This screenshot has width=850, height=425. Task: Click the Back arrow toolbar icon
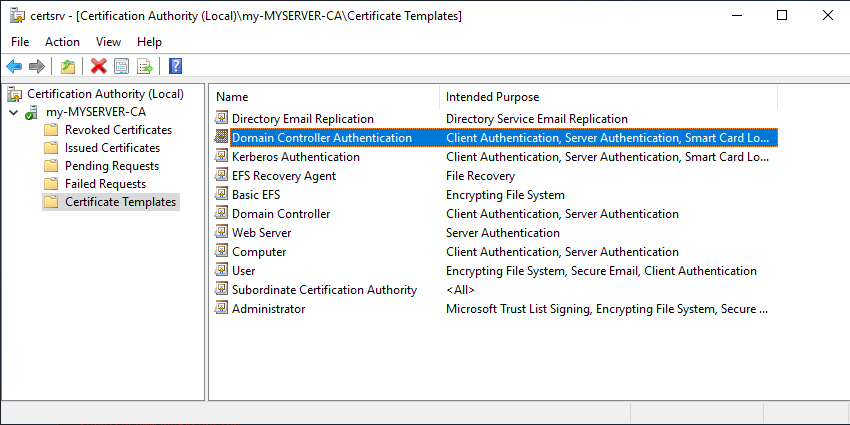pos(14,66)
